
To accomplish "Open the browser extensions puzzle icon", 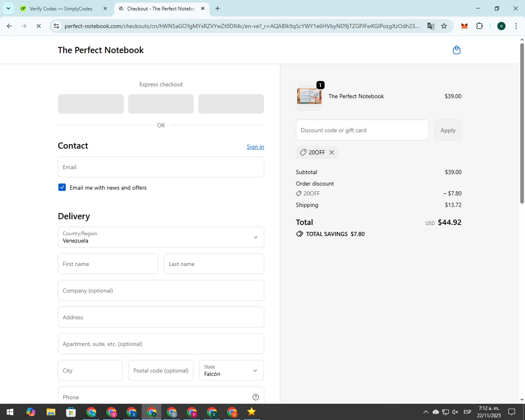I will pyautogui.click(x=479, y=26).
